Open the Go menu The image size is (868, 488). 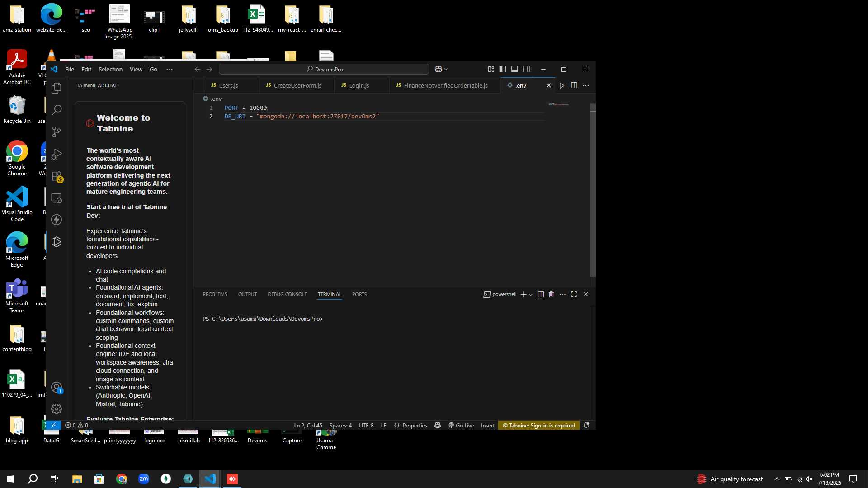tap(154, 69)
